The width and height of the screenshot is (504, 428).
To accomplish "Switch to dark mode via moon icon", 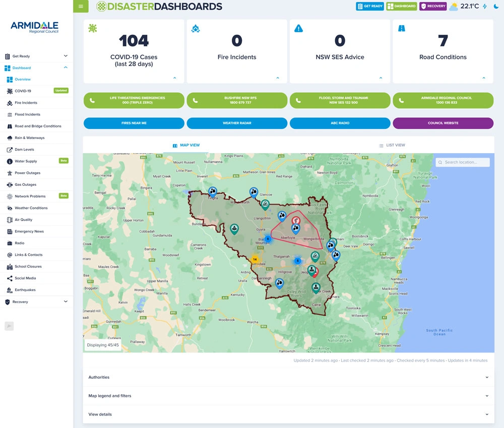I will pyautogui.click(x=495, y=7).
